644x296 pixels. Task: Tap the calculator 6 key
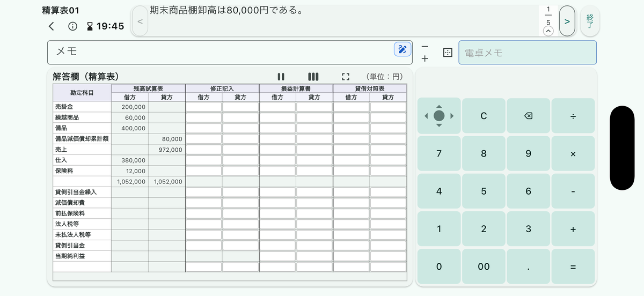(x=528, y=191)
